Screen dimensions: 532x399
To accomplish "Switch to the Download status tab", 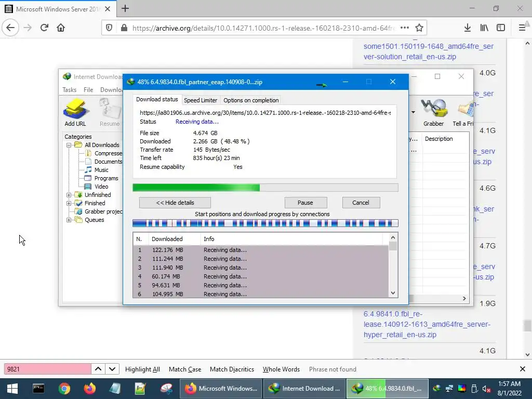I will click(157, 99).
